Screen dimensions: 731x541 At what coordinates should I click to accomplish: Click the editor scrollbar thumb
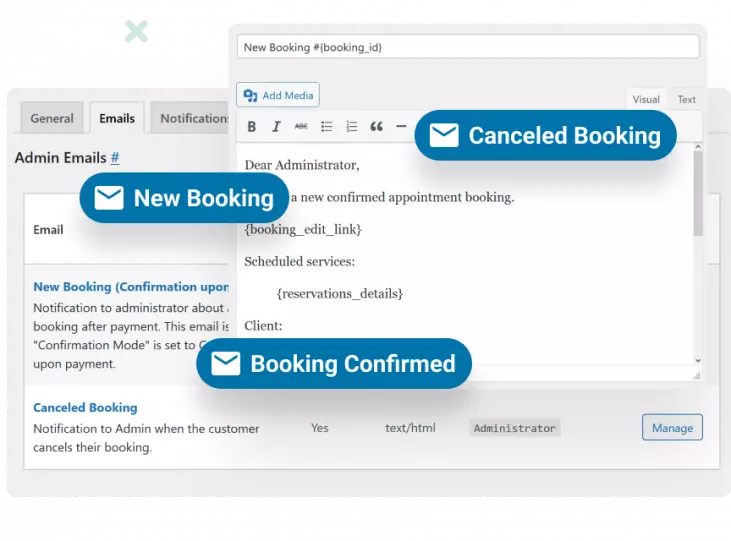(x=698, y=194)
